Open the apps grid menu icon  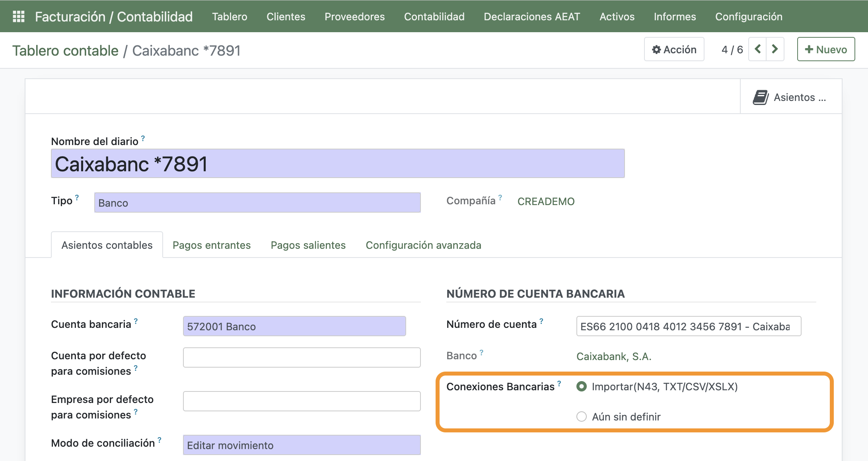click(x=19, y=17)
